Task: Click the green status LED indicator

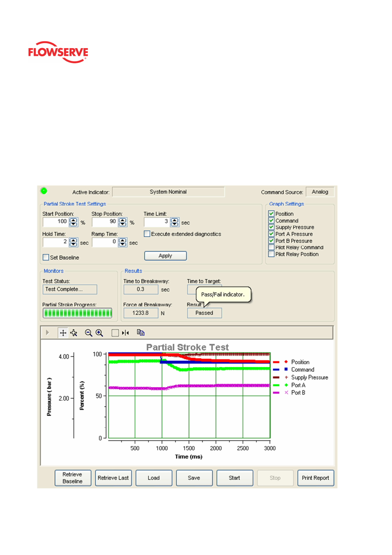Action: 44,191
